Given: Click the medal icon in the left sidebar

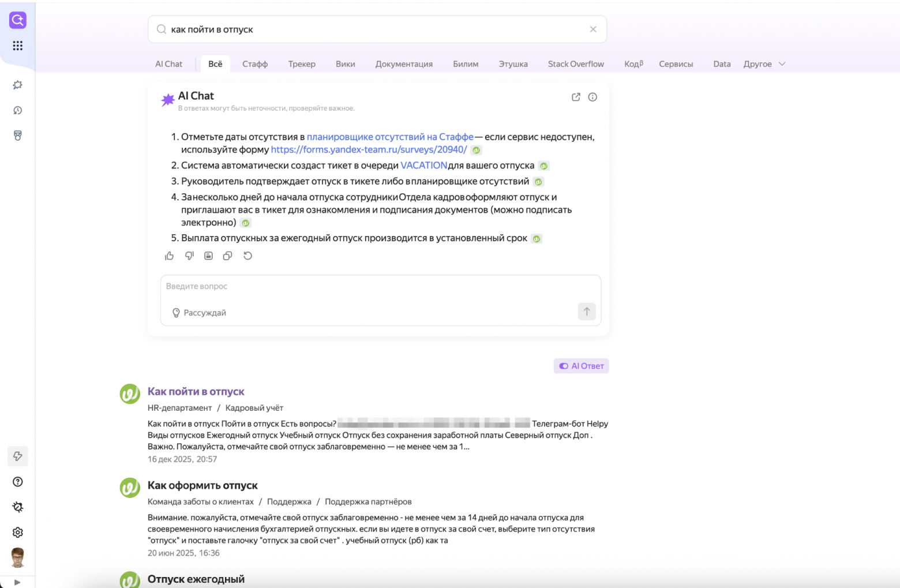Looking at the screenshot, I should point(18,136).
